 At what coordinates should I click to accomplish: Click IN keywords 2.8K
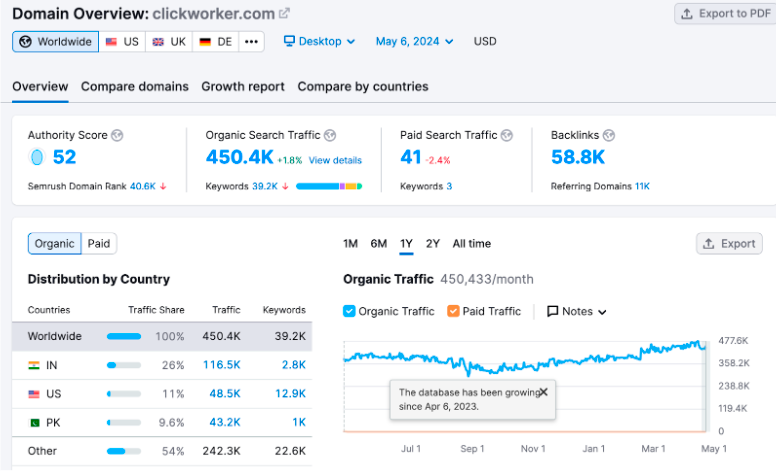293,365
